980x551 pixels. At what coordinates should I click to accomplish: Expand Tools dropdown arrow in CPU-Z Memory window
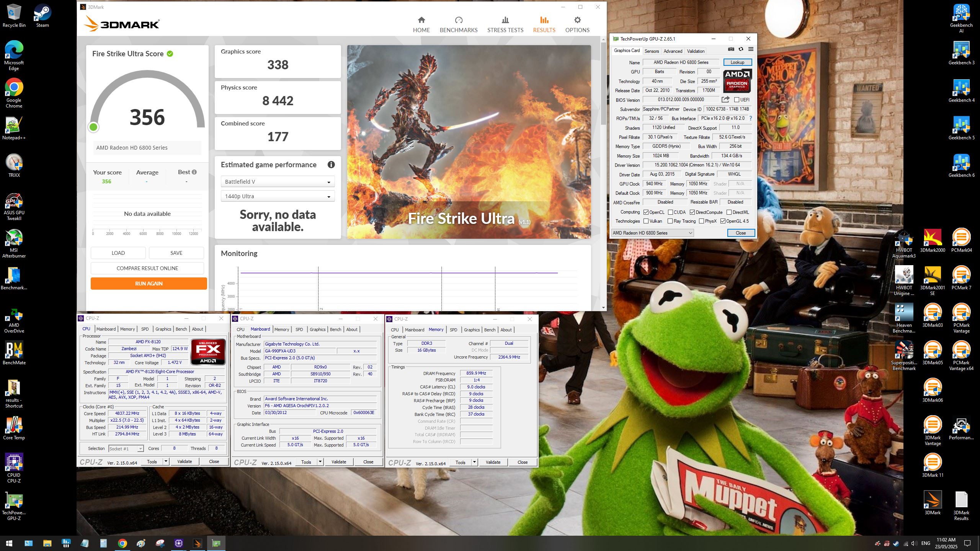coord(474,462)
